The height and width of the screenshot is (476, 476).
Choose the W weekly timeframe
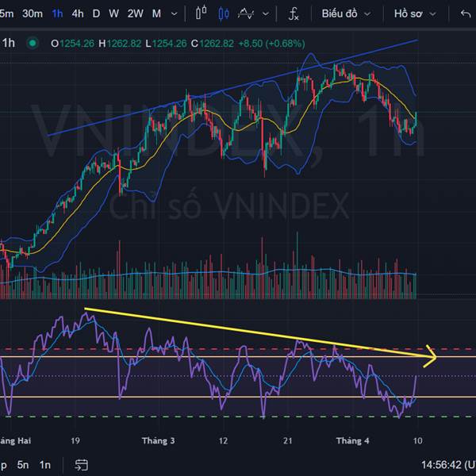(x=113, y=13)
